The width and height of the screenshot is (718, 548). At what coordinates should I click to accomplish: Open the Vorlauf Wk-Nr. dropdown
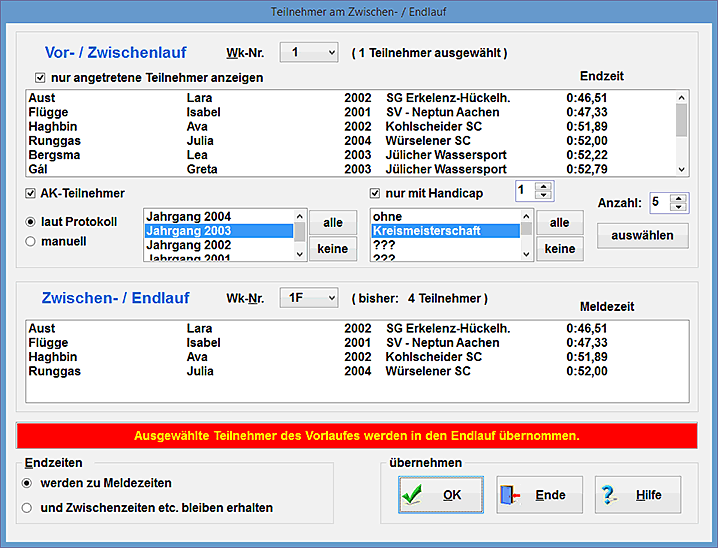(x=309, y=52)
